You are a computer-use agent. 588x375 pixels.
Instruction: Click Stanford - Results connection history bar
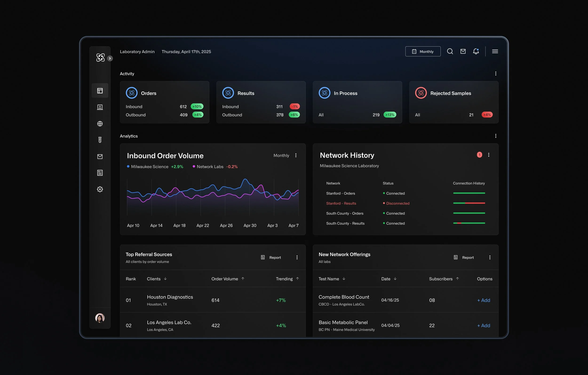[x=469, y=203]
